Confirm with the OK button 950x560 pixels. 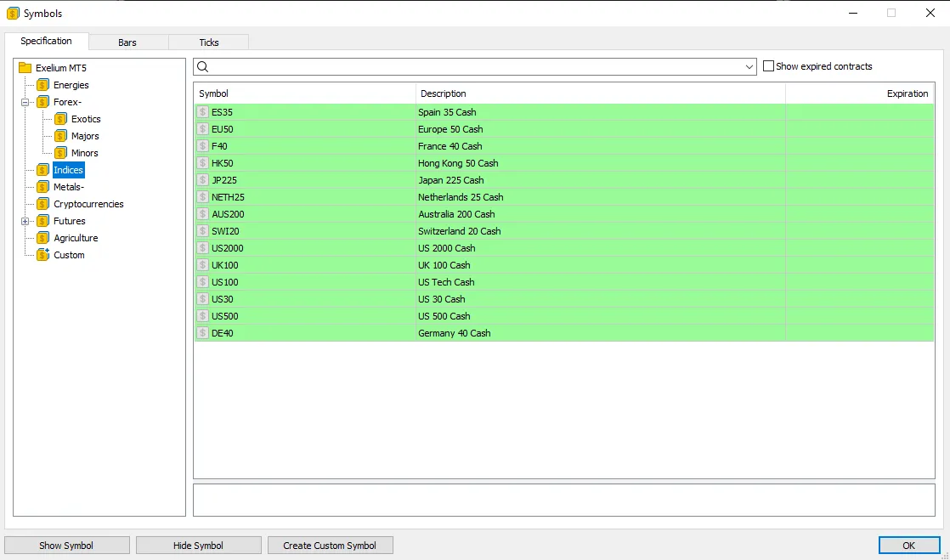(908, 546)
